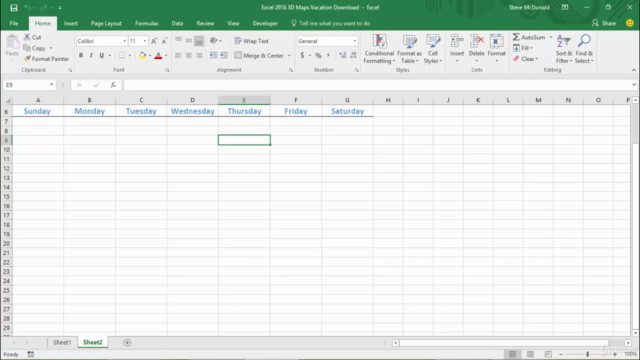
Task: Apply red Font Color swatch
Action: pyautogui.click(x=158, y=56)
